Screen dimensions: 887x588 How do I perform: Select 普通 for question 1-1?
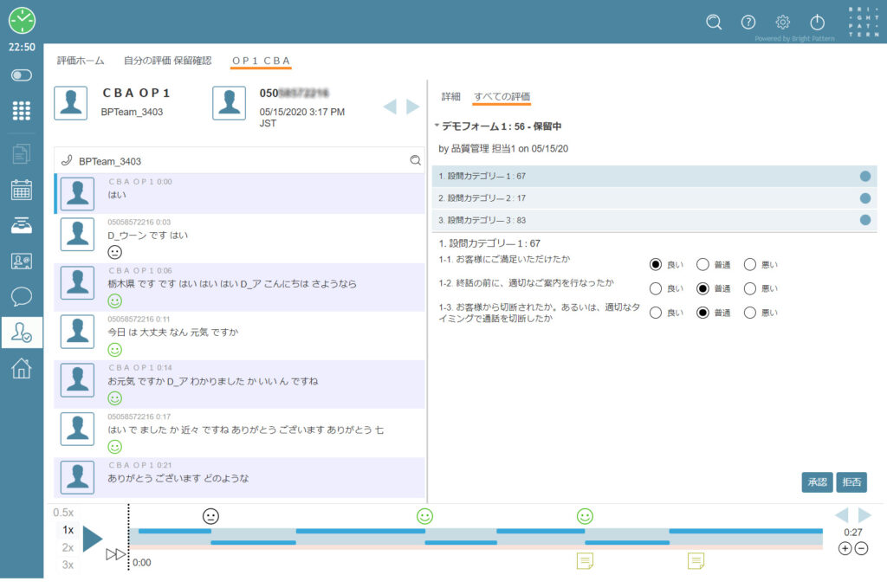coord(702,265)
